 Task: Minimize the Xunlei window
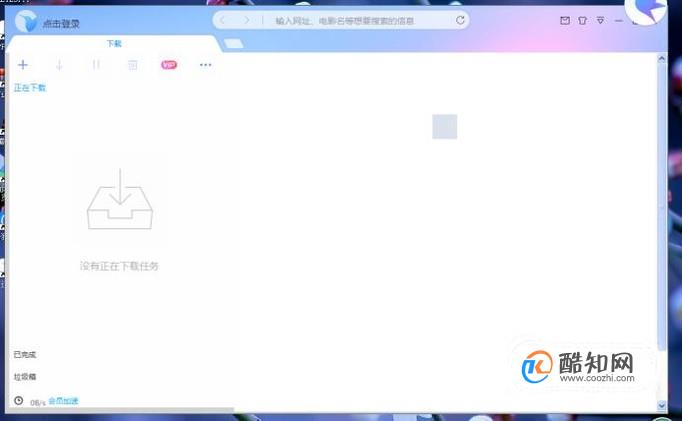(x=618, y=21)
